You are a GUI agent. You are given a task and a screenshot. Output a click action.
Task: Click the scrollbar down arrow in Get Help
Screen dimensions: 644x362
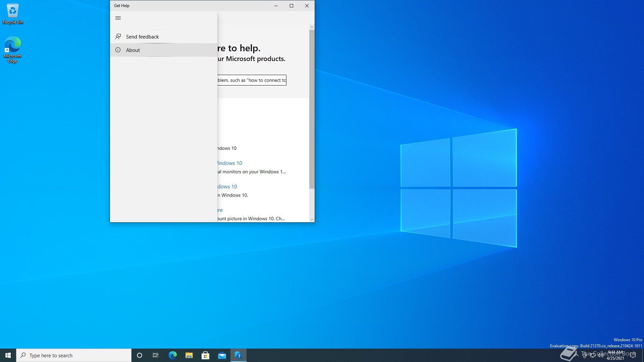312,220
